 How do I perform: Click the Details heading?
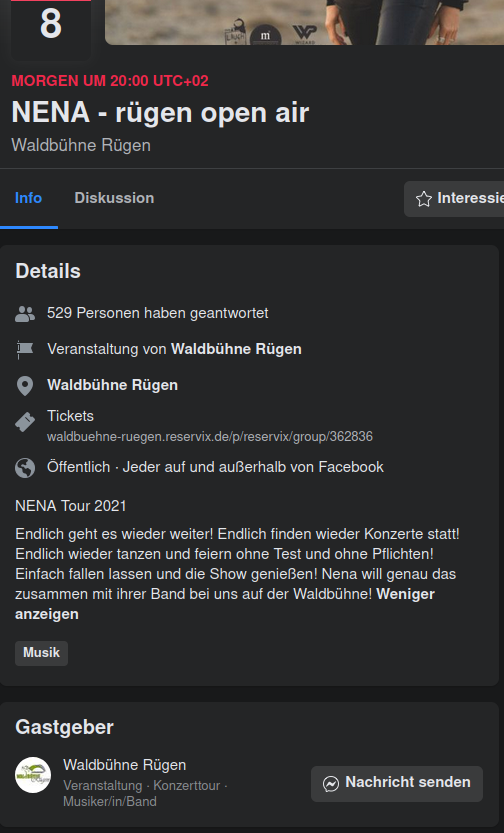[x=48, y=271]
